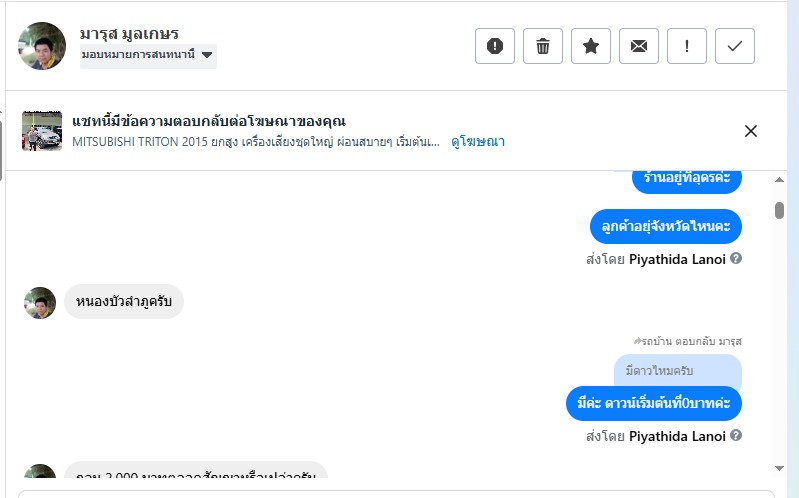Star this conversation for follow-up
799x498 pixels.
(591, 46)
